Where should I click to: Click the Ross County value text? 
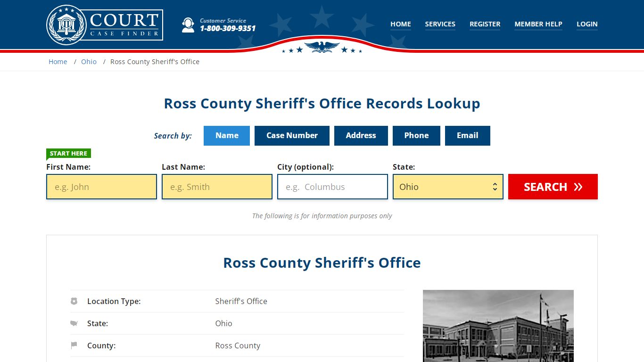pos(238,346)
